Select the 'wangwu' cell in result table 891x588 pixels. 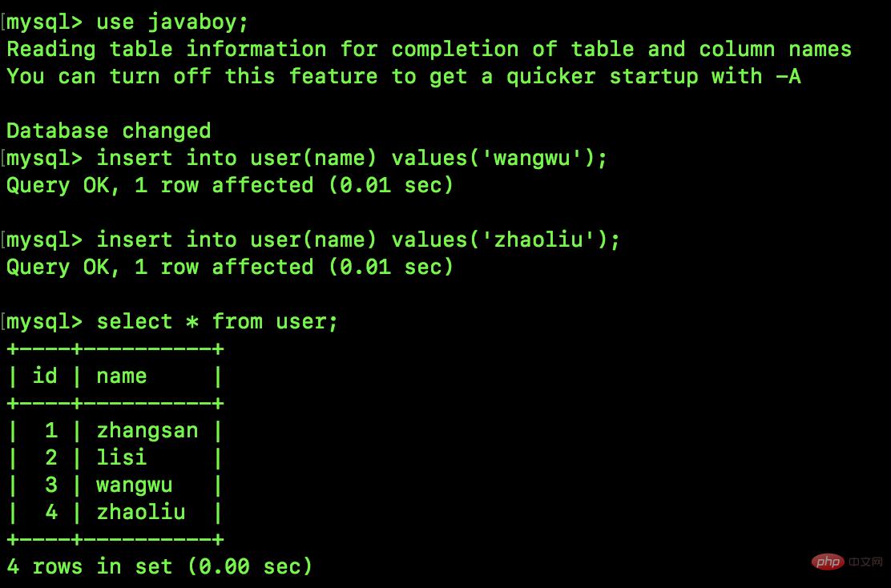click(x=135, y=485)
